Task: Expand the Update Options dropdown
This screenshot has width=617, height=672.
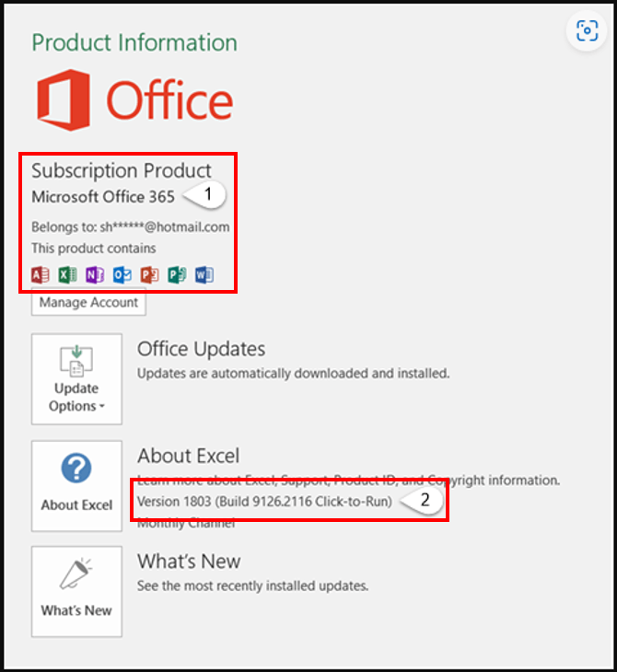Action: coord(76,379)
